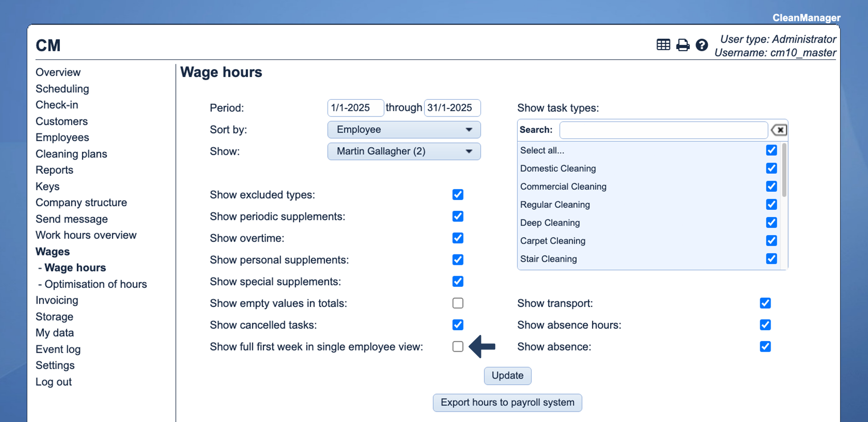Enable Show empty values in totals

pyautogui.click(x=458, y=303)
